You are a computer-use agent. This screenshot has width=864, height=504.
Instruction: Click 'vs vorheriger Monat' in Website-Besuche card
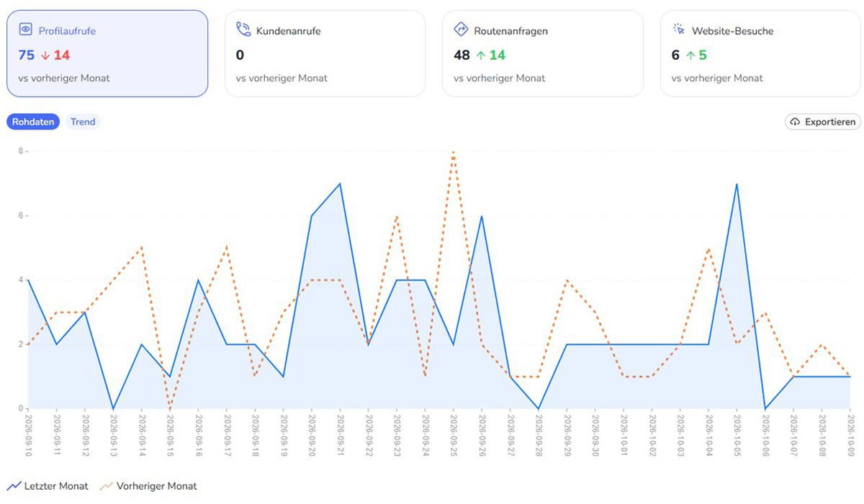click(717, 78)
